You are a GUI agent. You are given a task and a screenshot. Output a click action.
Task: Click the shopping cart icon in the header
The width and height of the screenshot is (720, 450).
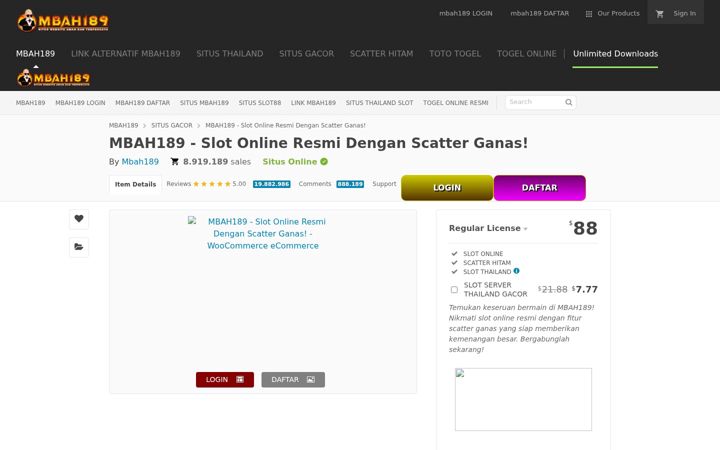tap(660, 14)
